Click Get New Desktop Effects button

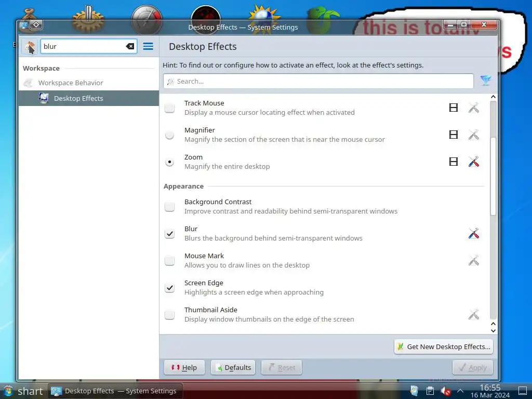click(444, 347)
